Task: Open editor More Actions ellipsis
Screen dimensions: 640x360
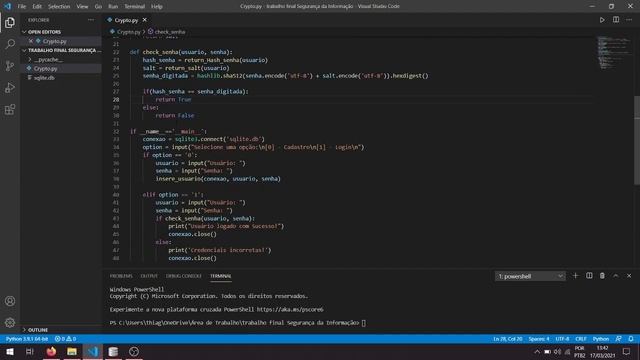Action: coord(629,20)
